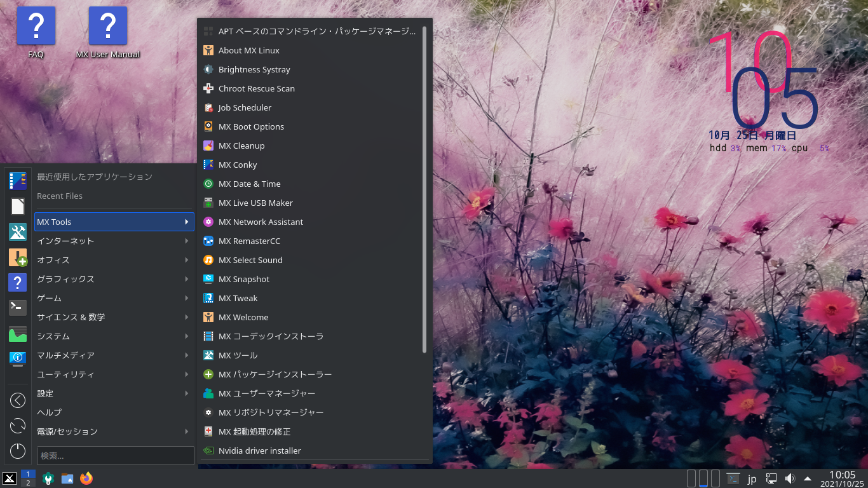Open the APT ベースのコマンドライン entry

click(x=311, y=31)
